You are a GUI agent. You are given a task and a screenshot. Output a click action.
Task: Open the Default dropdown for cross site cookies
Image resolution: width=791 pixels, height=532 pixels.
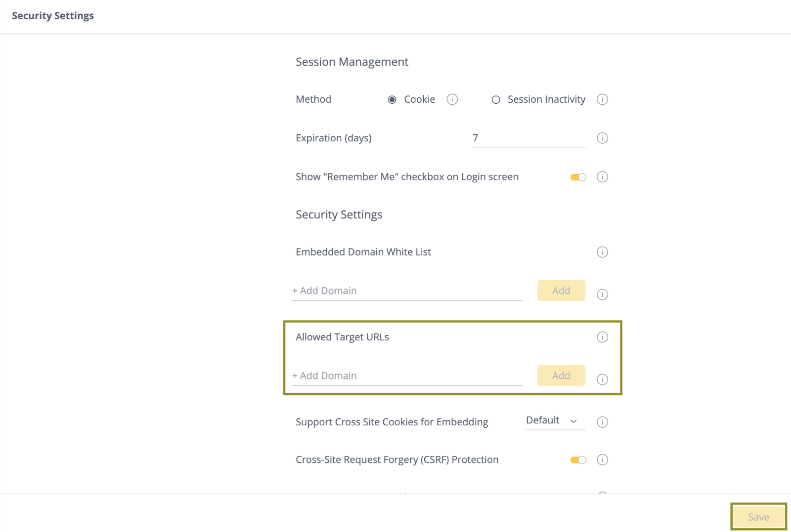point(554,421)
